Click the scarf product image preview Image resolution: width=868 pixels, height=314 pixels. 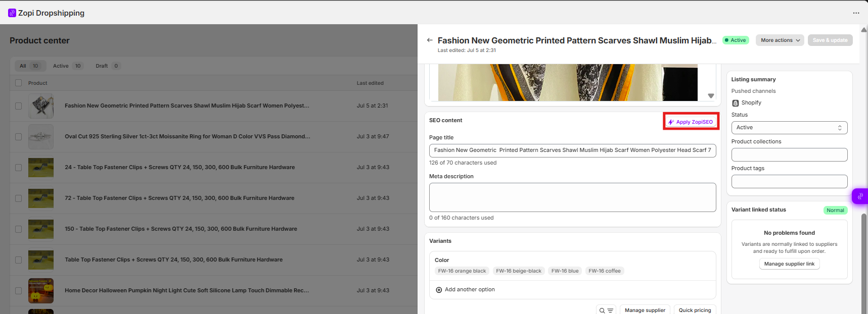point(568,82)
